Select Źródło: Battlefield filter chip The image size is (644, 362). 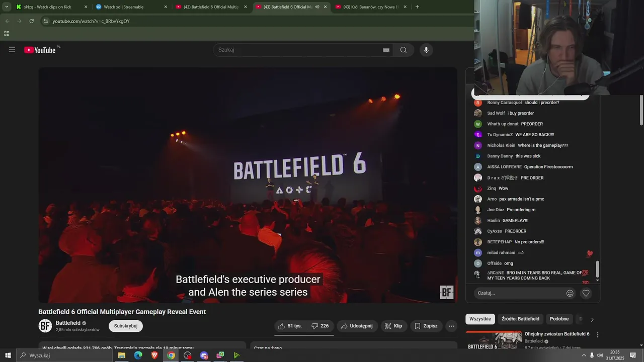(x=520, y=319)
